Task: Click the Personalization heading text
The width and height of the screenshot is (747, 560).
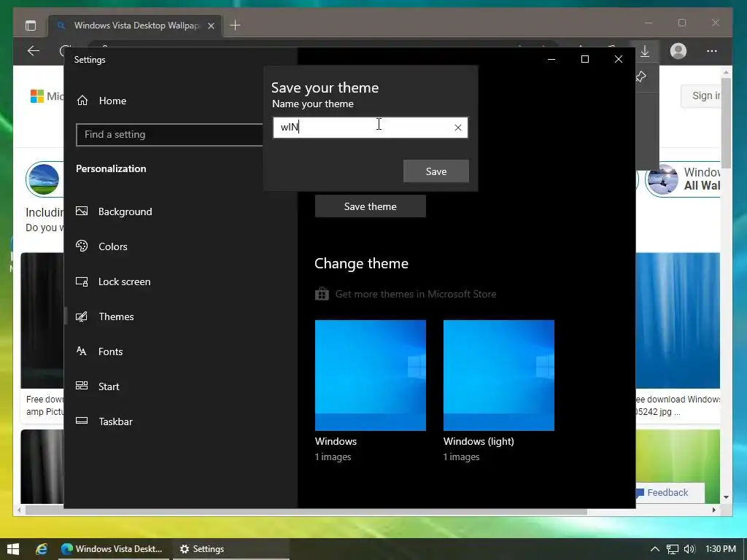Action: click(111, 168)
